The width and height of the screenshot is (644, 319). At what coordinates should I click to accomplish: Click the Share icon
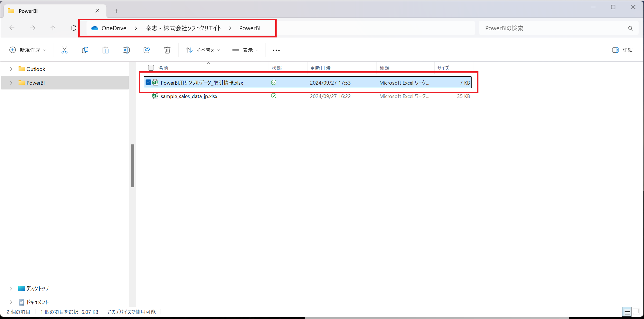tap(147, 50)
